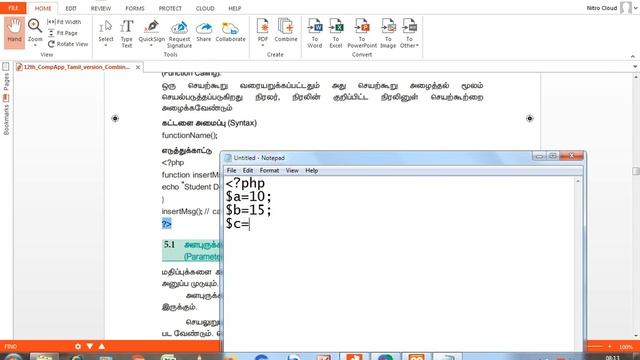Open the To Other conversion dropdown
The width and height of the screenshot is (640, 360).
click(x=409, y=33)
